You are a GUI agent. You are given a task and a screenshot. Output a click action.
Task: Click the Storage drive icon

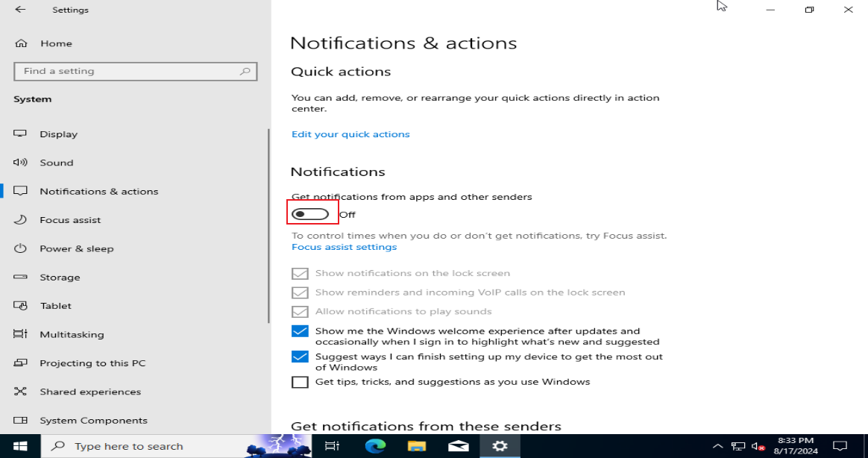pyautogui.click(x=20, y=277)
